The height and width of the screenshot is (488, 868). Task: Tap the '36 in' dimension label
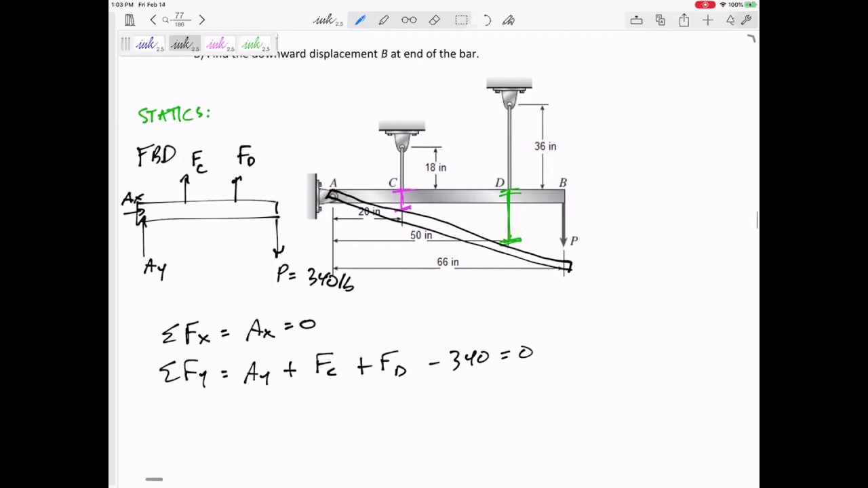[545, 146]
